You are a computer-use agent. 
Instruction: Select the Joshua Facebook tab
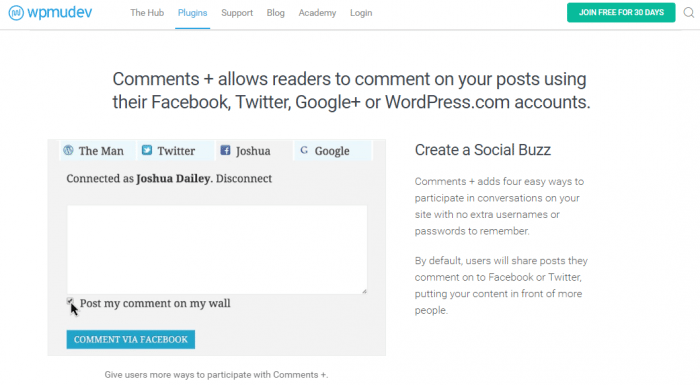(254, 151)
